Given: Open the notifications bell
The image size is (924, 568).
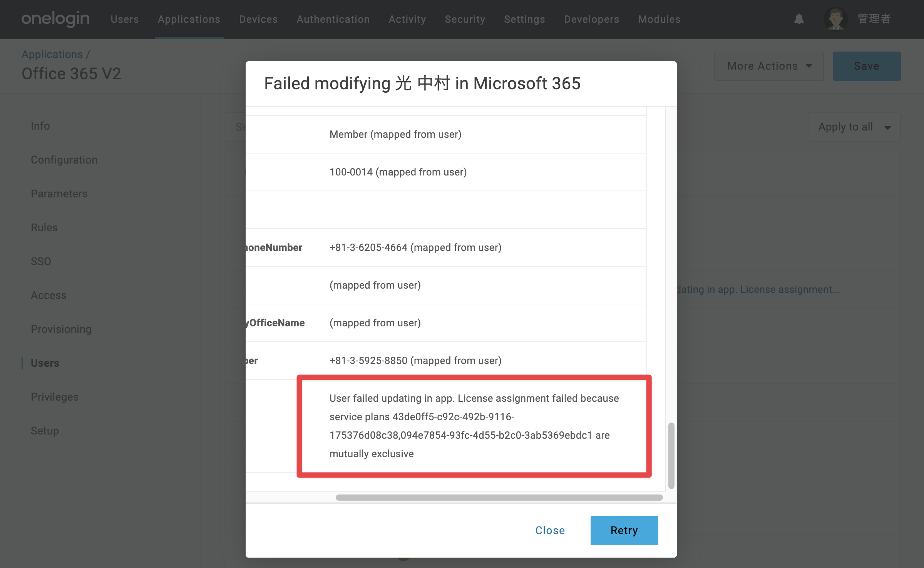Looking at the screenshot, I should pyautogui.click(x=799, y=19).
